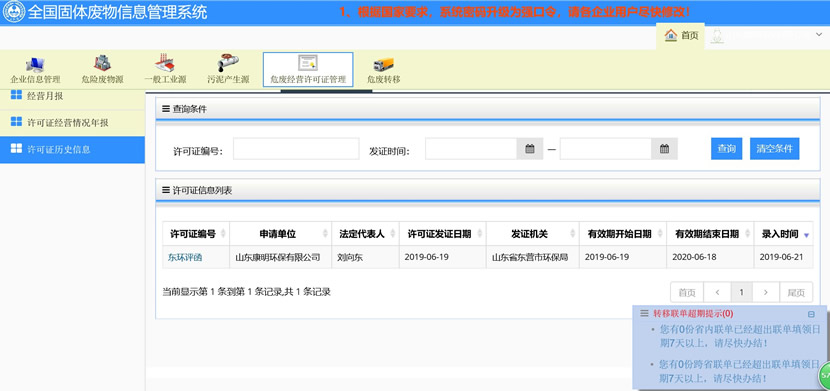Screen dimensions: 830x391
Task: Focus the 发证时间 start date field
Action: click(x=471, y=149)
